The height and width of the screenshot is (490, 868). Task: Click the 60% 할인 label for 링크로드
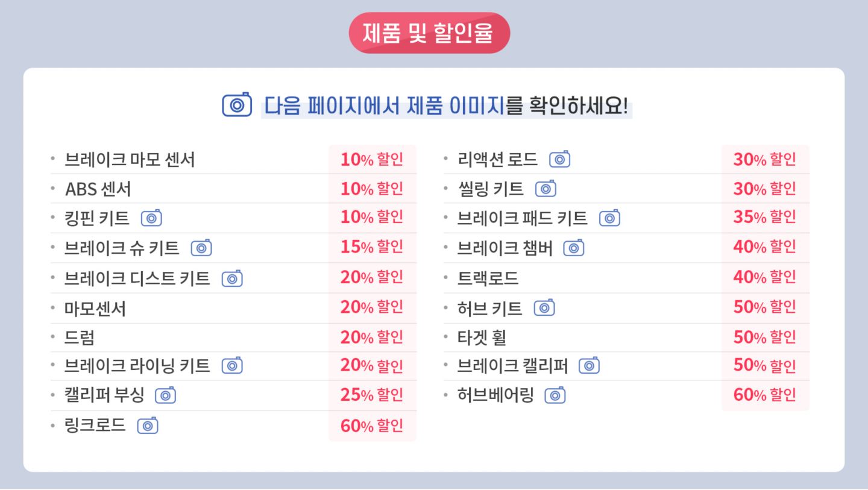click(x=372, y=426)
